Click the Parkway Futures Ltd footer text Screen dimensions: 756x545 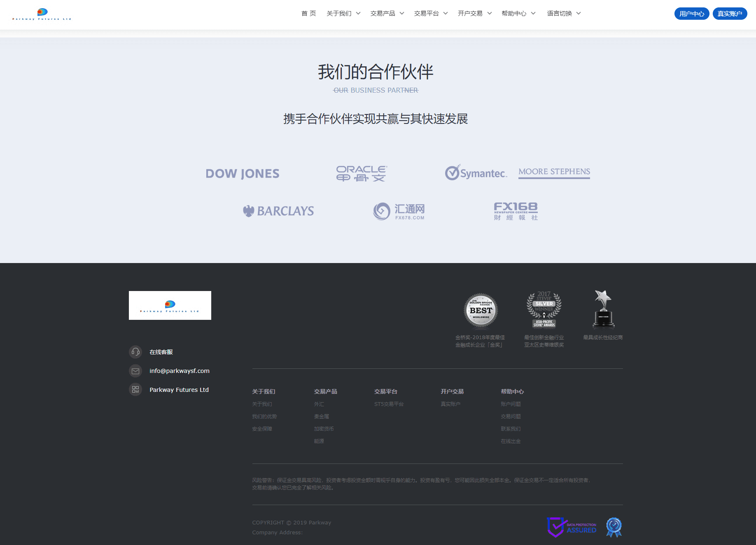coord(179,390)
